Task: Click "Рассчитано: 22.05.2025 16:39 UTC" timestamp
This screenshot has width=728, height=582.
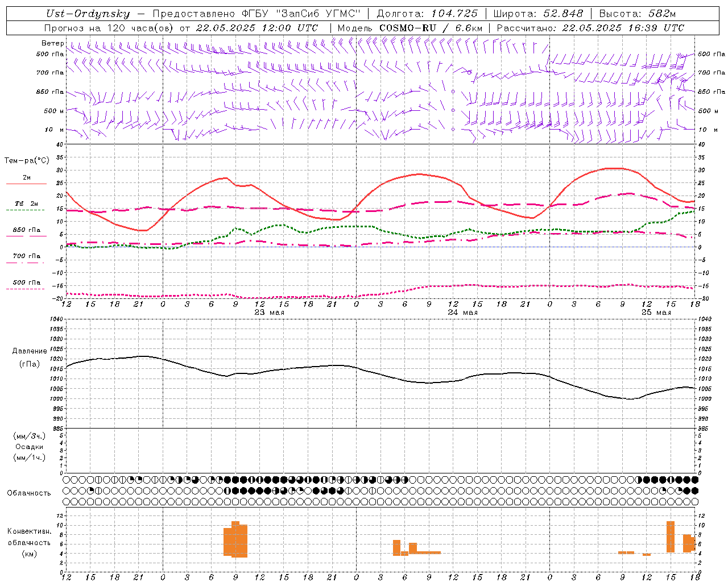Action: [x=590, y=28]
